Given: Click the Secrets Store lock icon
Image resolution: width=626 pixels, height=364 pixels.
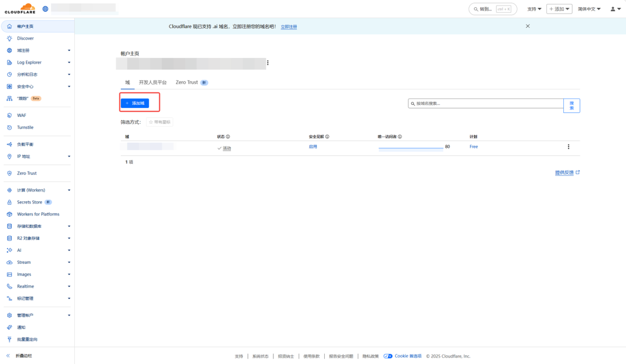Looking at the screenshot, I should pos(9,202).
